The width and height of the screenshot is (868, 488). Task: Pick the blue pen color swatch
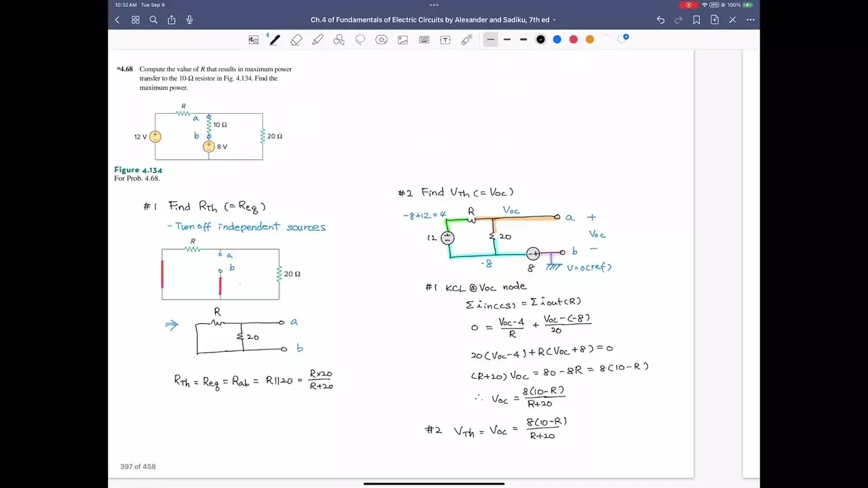pyautogui.click(x=557, y=39)
